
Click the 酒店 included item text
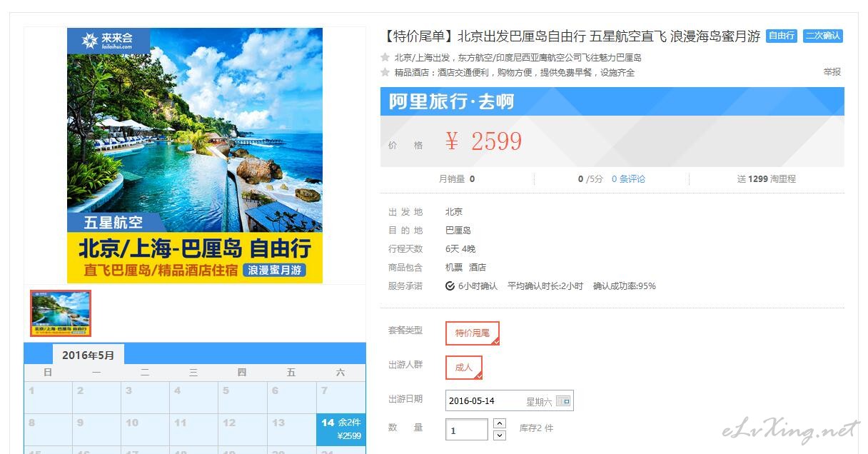[x=478, y=268]
